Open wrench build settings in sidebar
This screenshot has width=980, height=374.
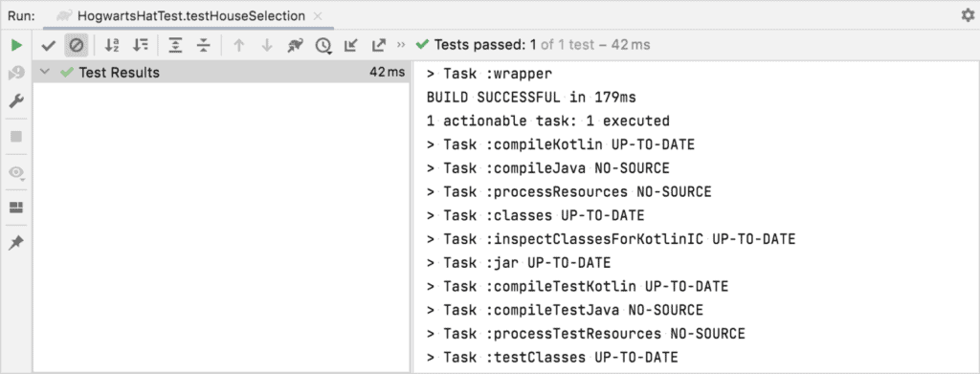coord(17,101)
